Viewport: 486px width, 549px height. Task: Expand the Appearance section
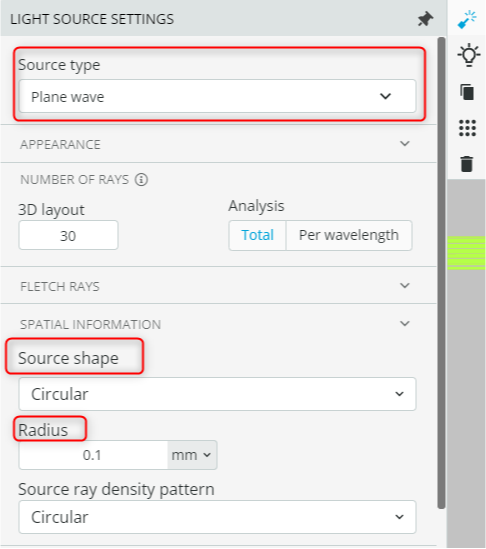(218, 144)
